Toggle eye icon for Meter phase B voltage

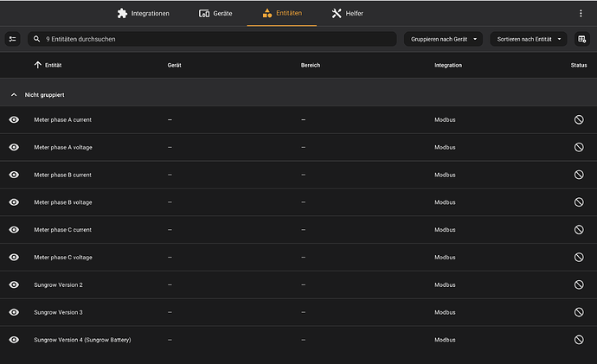coord(14,202)
